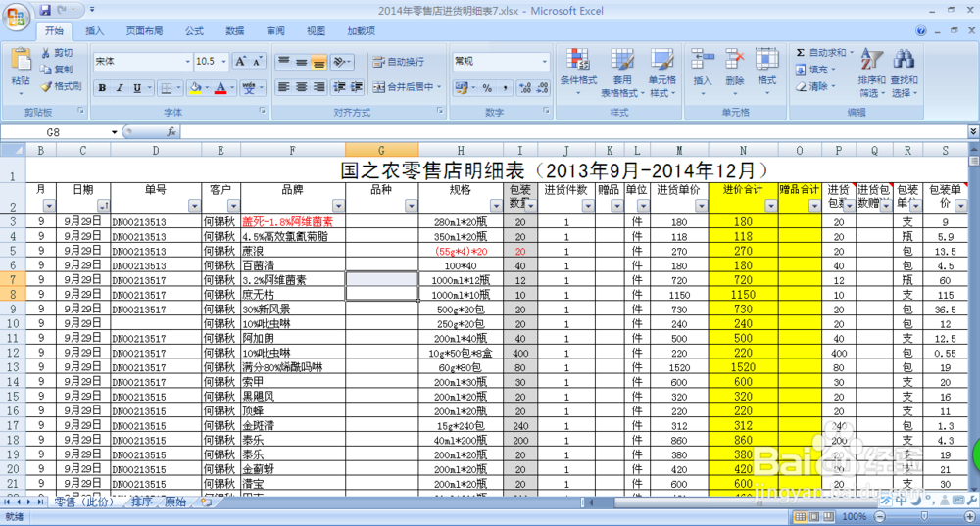Screen dimensions: 980x526
Task: Decrease the indent
Action: 339,87
